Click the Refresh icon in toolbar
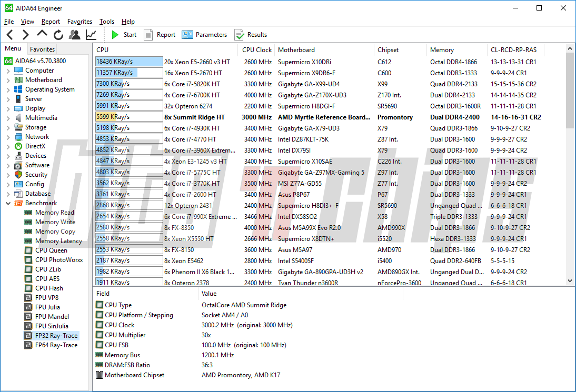Viewport: 576px width, 392px height. [58, 35]
